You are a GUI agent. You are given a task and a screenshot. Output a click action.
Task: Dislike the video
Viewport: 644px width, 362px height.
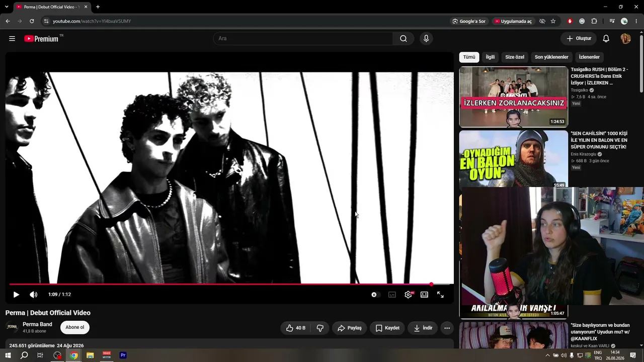tap(320, 328)
